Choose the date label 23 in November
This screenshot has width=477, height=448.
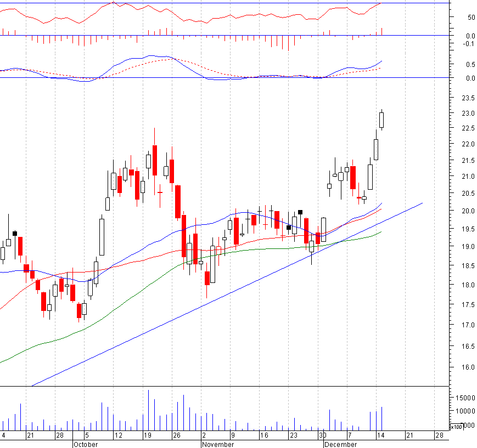(293, 435)
